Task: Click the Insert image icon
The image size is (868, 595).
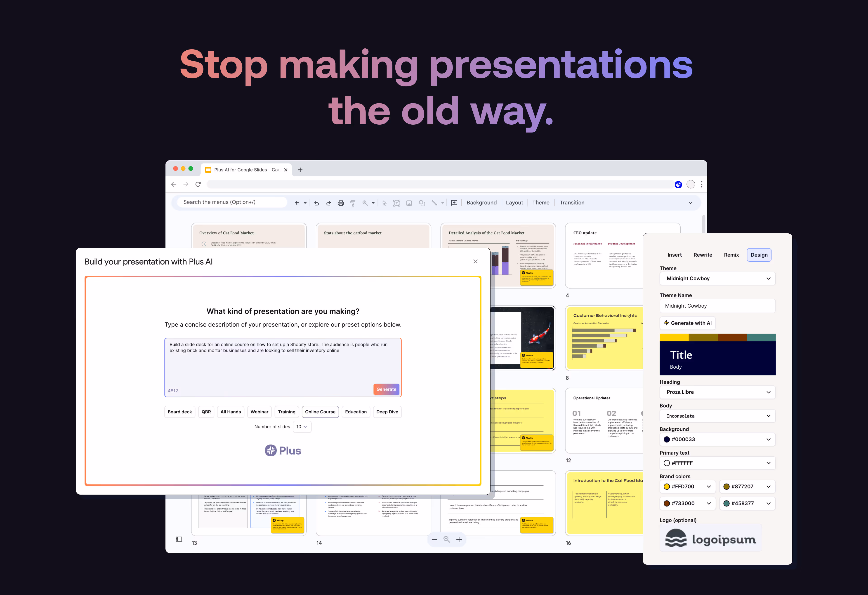Action: tap(409, 203)
